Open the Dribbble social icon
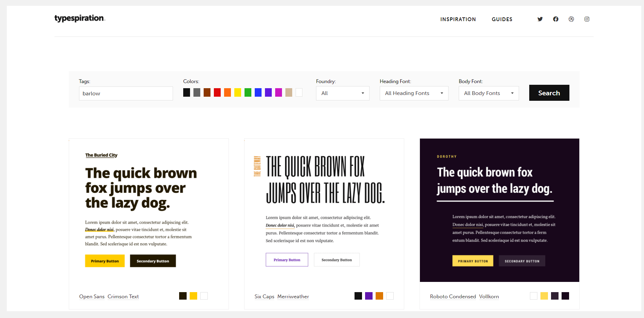Viewport: 644px width, 318px height. [571, 19]
